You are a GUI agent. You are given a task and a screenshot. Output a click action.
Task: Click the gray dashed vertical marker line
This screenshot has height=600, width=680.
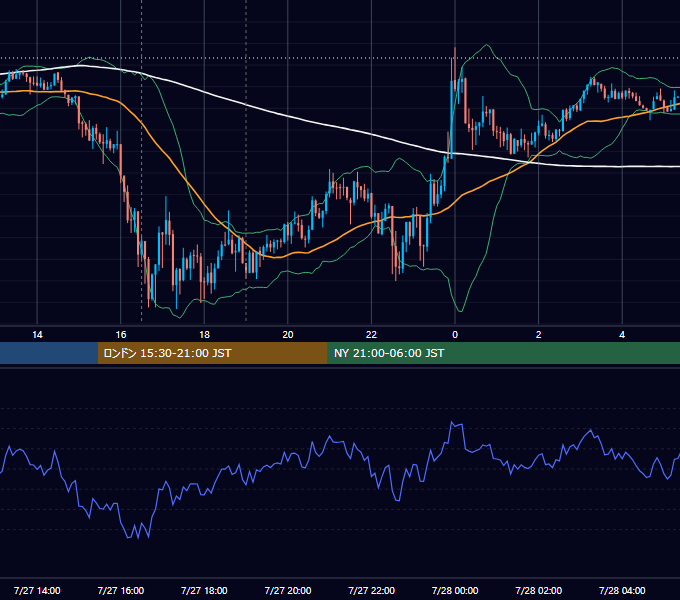(x=246, y=160)
